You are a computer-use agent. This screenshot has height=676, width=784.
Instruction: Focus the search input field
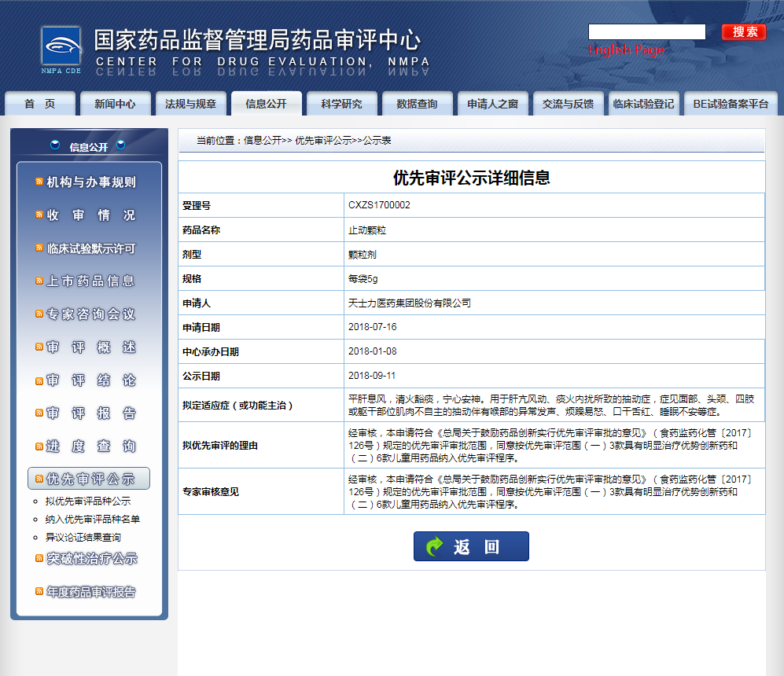[646, 32]
